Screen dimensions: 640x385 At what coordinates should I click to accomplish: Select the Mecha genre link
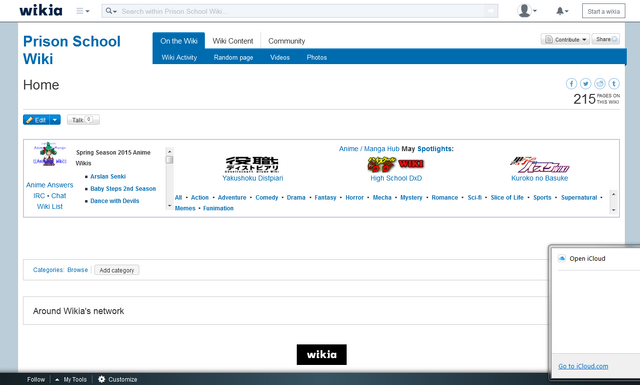pyautogui.click(x=382, y=198)
